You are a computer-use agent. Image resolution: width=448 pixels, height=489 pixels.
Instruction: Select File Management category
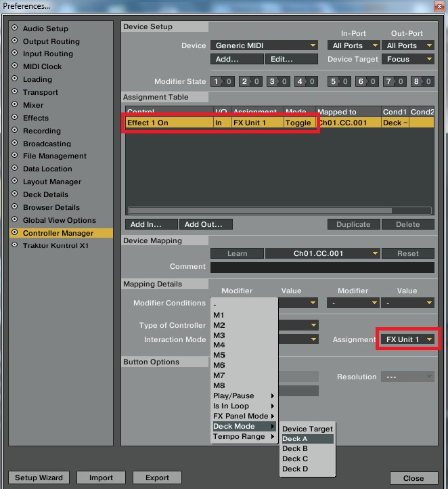55,156
